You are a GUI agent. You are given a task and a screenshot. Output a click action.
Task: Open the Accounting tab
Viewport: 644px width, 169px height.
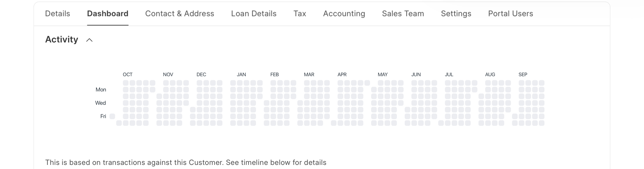click(344, 14)
